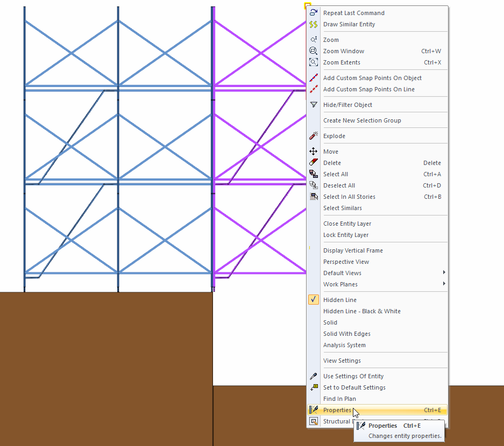Click the Use Settings Of Entity eyedropper icon

(314, 376)
